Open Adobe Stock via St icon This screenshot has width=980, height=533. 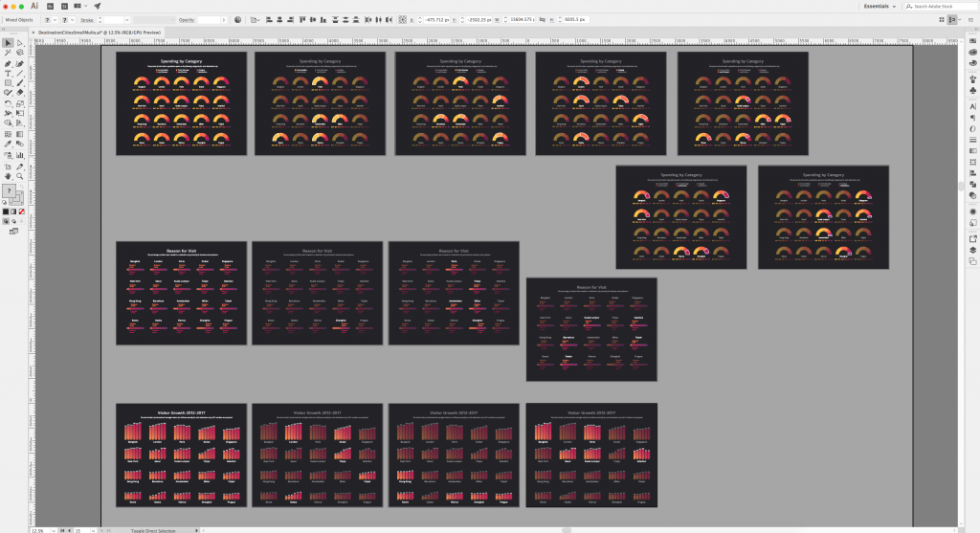click(64, 6)
